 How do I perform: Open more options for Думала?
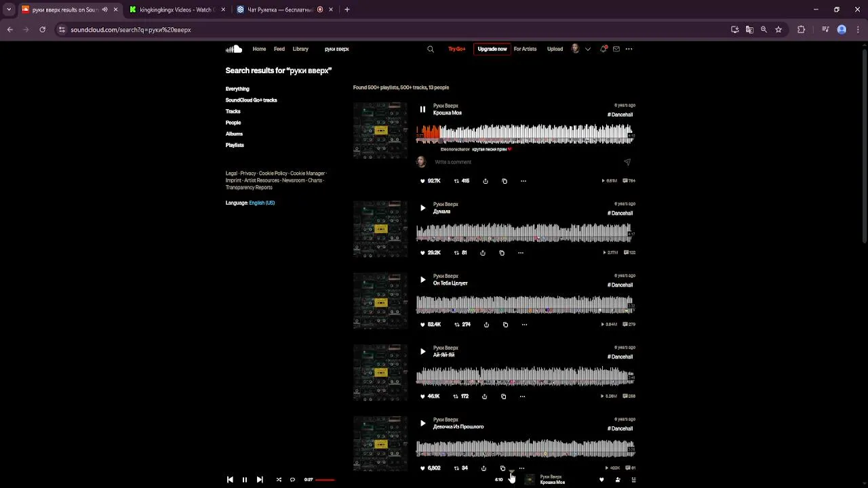(521, 253)
